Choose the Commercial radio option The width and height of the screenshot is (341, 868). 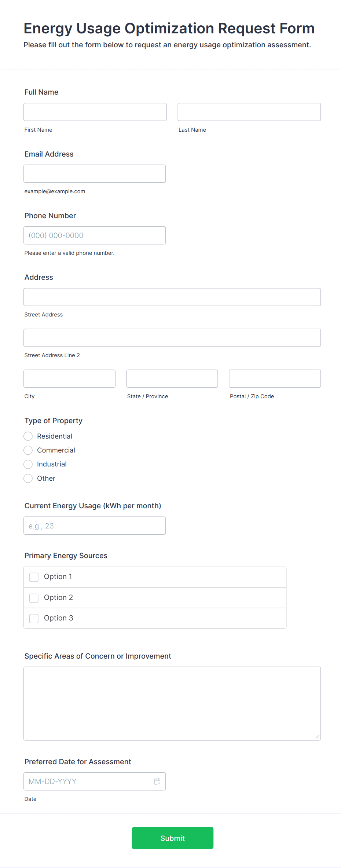[28, 450]
